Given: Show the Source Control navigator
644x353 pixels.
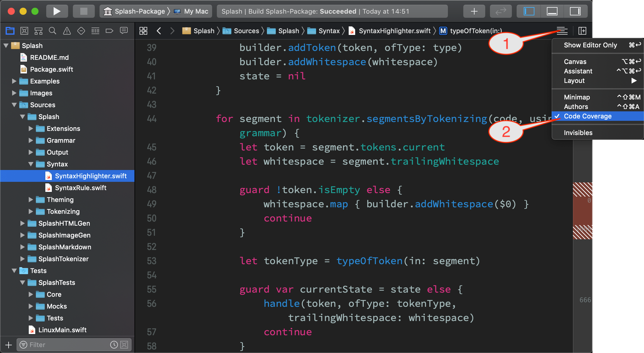Looking at the screenshot, I should point(24,31).
